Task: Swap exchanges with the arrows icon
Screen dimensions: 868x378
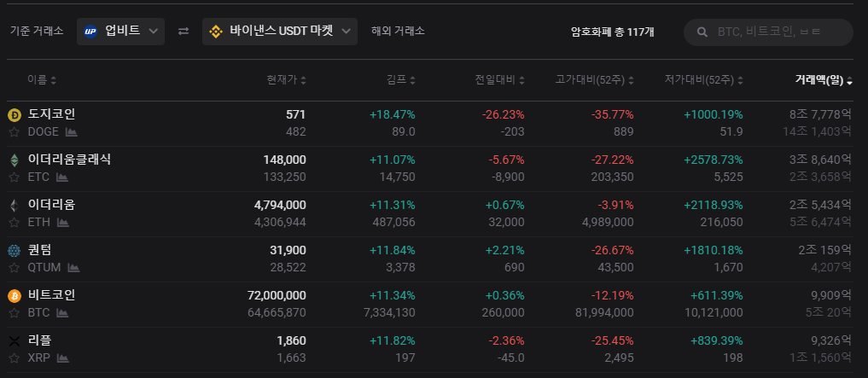Action: click(184, 31)
